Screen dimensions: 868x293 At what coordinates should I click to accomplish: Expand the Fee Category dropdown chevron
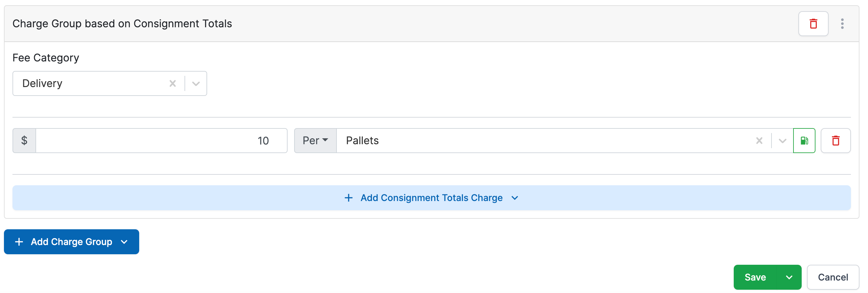coord(196,83)
